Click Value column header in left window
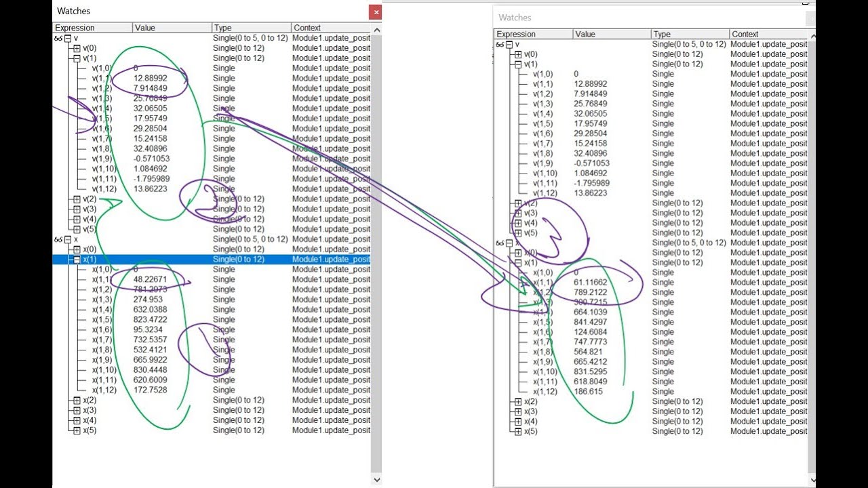The height and width of the screenshot is (488, 868). 172,28
